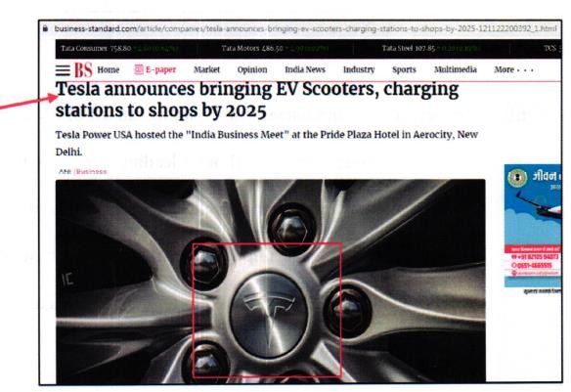The height and width of the screenshot is (392, 571).
Task: Click the Tesla wheel article image
Action: 270,281
